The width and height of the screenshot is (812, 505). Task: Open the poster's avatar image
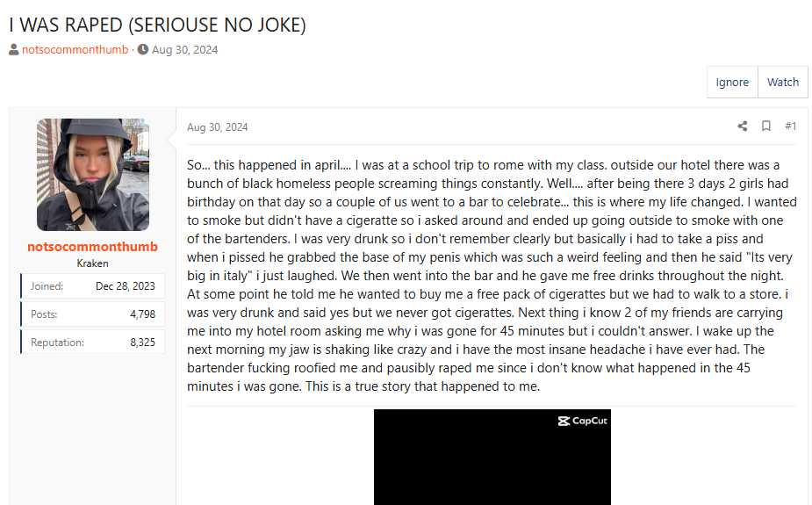tap(93, 175)
